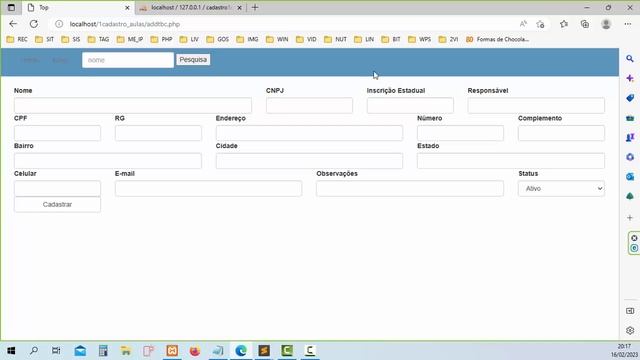Screen dimensions: 640x360
Task: Open the Mail app in taskbar
Action: click(80, 351)
